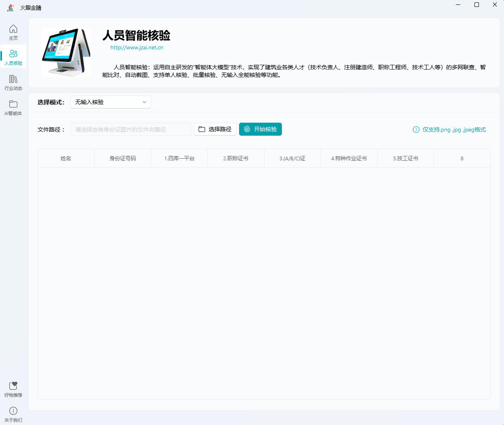
Task: Click the 选择路径 button
Action: coord(215,129)
